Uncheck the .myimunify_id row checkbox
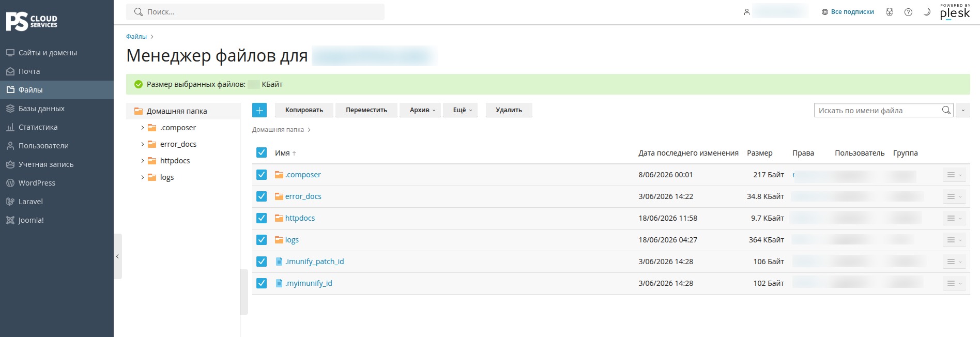The image size is (980, 337). (262, 283)
